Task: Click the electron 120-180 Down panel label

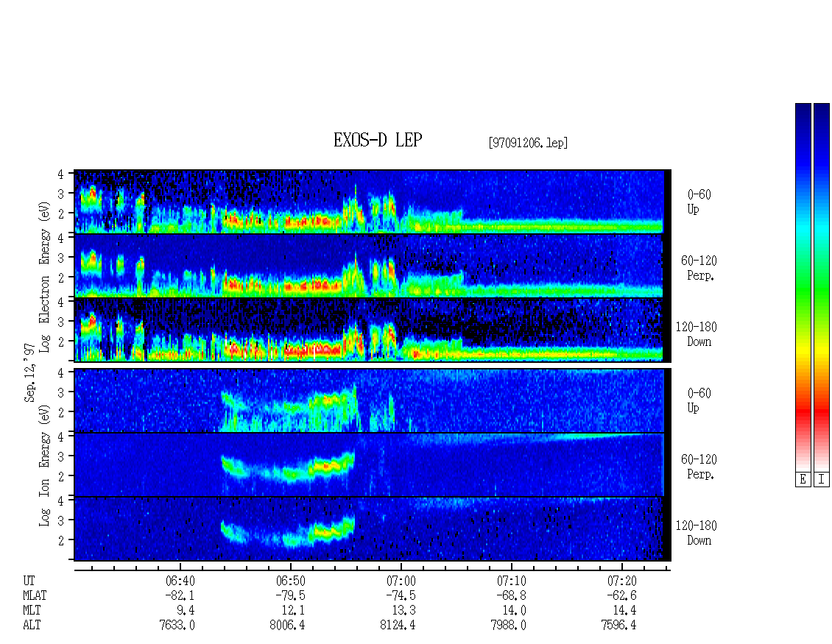Action: [x=697, y=334]
